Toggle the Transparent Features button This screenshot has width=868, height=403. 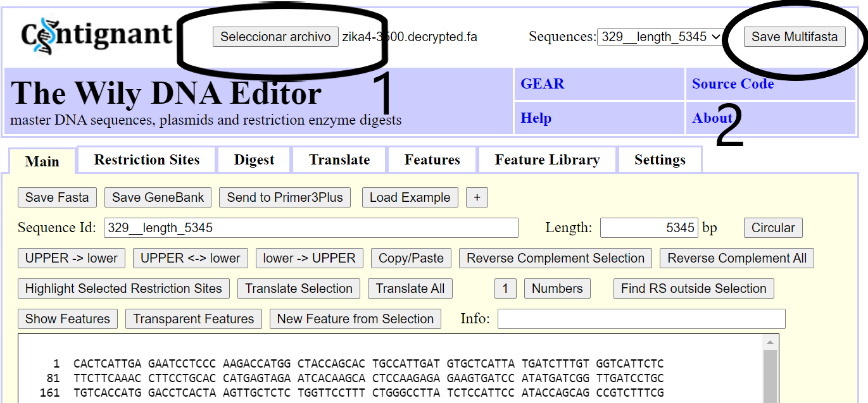click(x=194, y=319)
